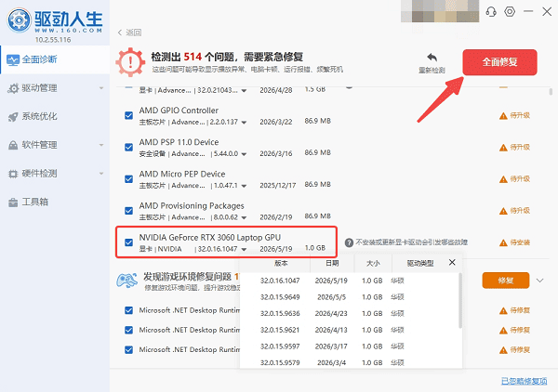This screenshot has width=558, height=392.
Task: Expand the 软件管理 sidebar arrow
Action: pos(101,145)
